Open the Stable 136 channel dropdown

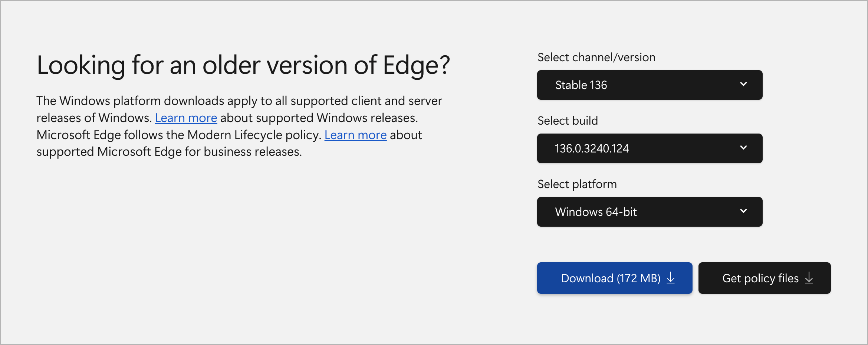tap(649, 85)
